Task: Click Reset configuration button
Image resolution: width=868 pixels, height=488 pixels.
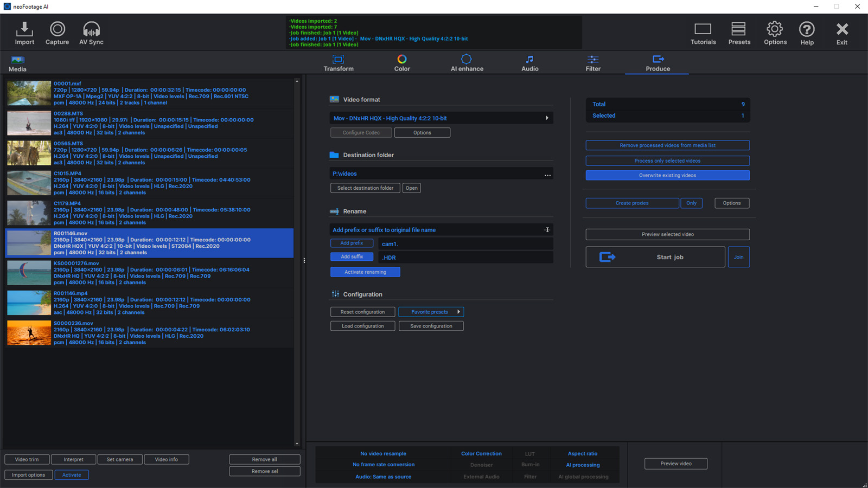Action: pos(362,312)
